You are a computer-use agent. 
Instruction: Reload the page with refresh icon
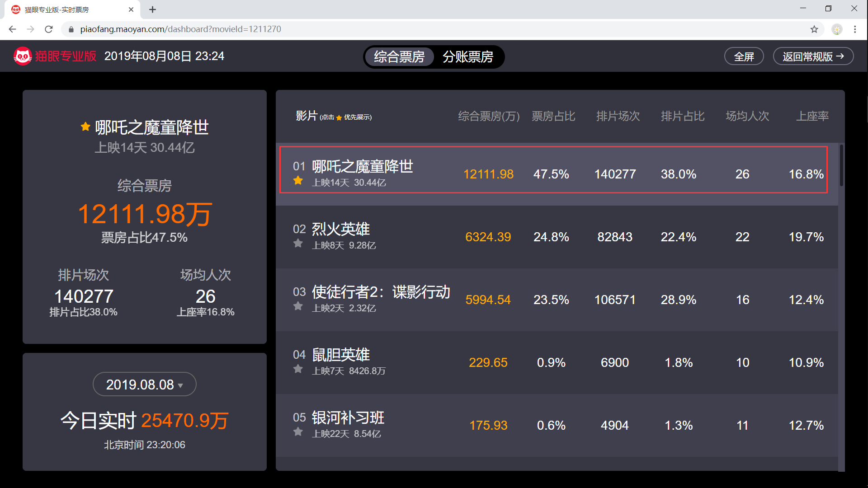pos(49,29)
